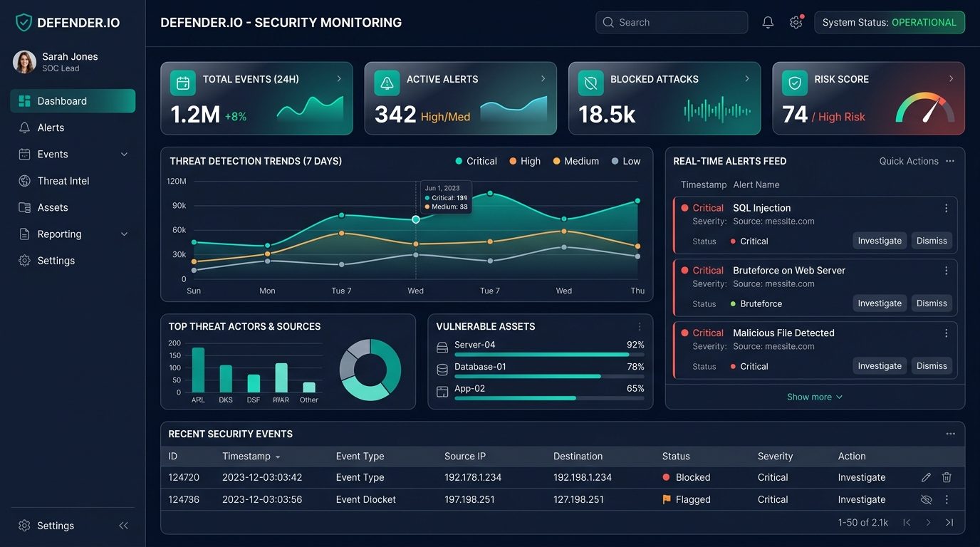The image size is (980, 547).
Task: Open Total Events card details arrow
Action: [339, 79]
